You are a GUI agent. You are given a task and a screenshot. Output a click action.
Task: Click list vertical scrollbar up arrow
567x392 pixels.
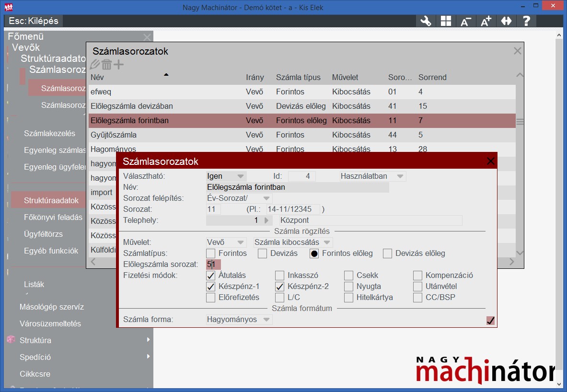click(520, 75)
